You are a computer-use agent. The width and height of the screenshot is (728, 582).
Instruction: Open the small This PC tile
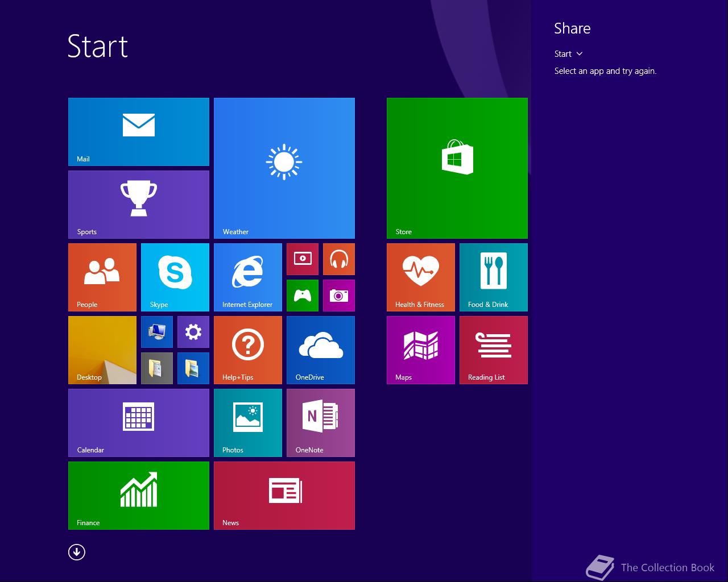[157, 332]
